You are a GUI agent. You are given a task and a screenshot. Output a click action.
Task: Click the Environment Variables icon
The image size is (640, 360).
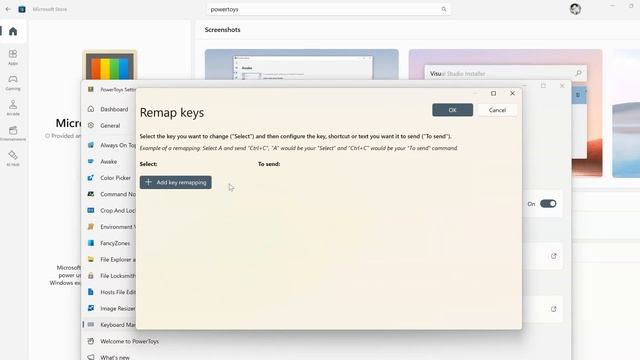(x=91, y=227)
